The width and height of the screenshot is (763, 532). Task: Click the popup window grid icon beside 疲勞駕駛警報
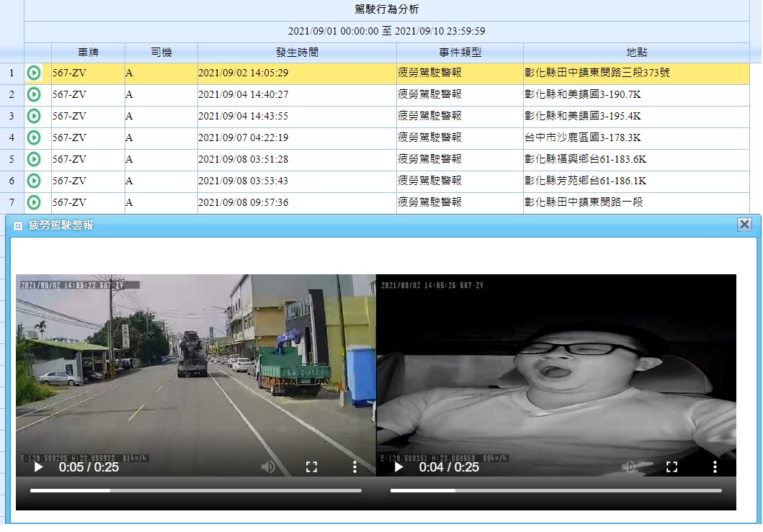(18, 225)
